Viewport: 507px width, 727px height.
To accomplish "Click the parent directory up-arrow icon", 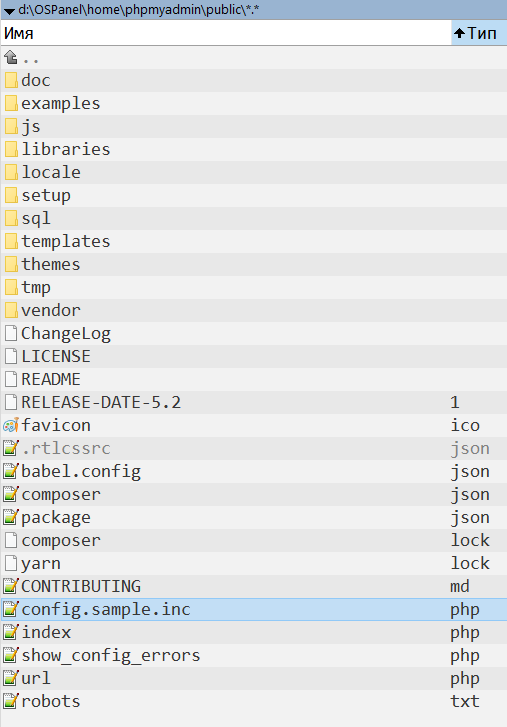I will (x=11, y=57).
